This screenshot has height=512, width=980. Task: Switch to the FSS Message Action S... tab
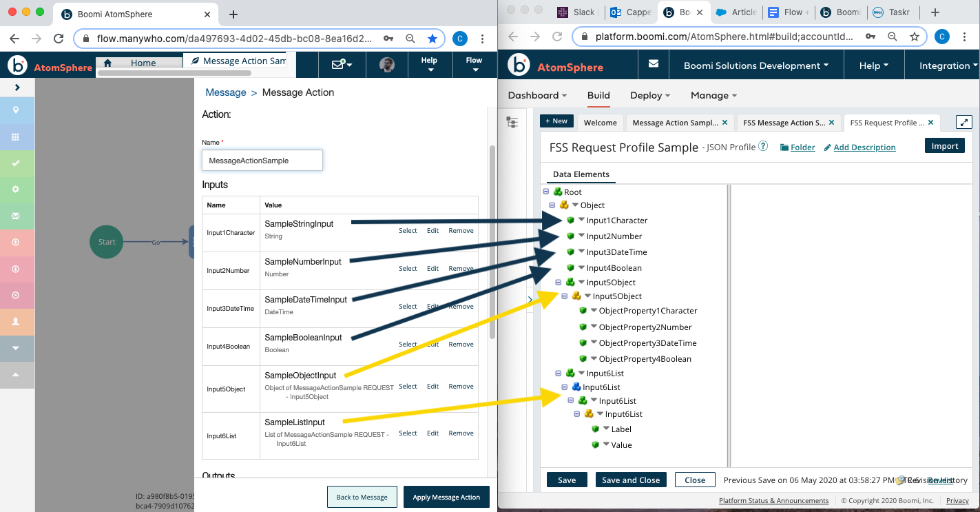pyautogui.click(x=789, y=123)
